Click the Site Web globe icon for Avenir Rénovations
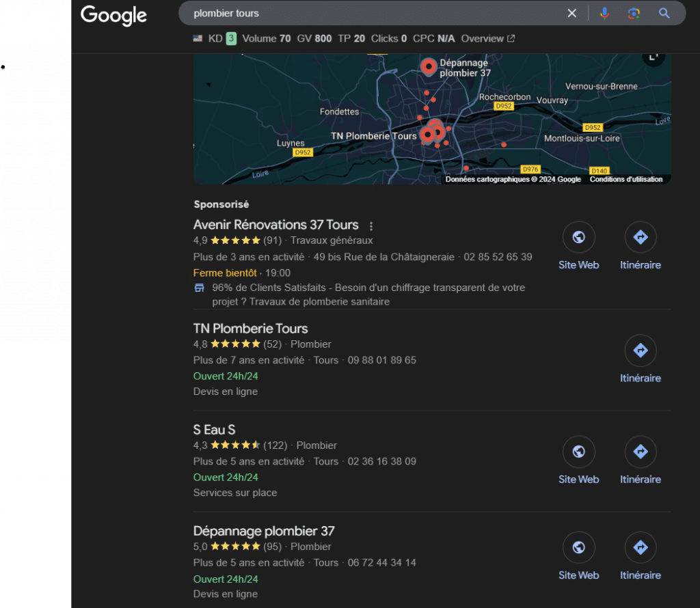 point(578,236)
